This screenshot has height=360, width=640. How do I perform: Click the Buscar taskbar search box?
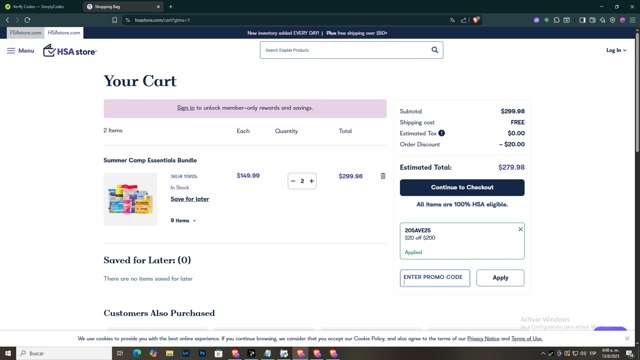click(64, 353)
